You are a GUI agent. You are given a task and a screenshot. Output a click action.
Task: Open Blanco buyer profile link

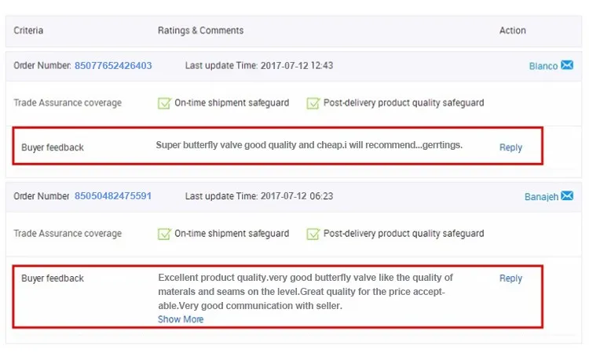[543, 67]
